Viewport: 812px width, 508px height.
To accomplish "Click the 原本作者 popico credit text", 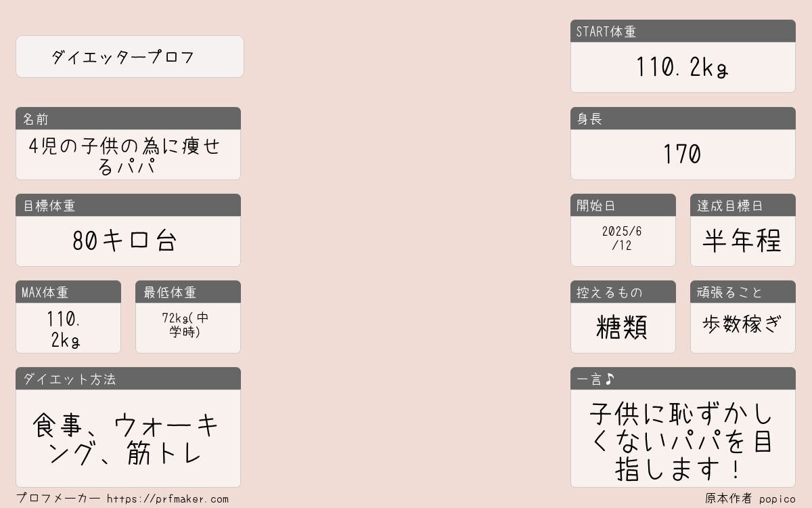I will tap(750, 499).
